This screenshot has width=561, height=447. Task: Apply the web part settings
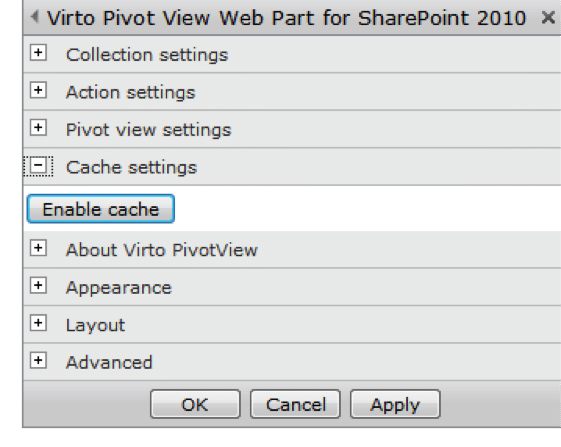pos(395,404)
